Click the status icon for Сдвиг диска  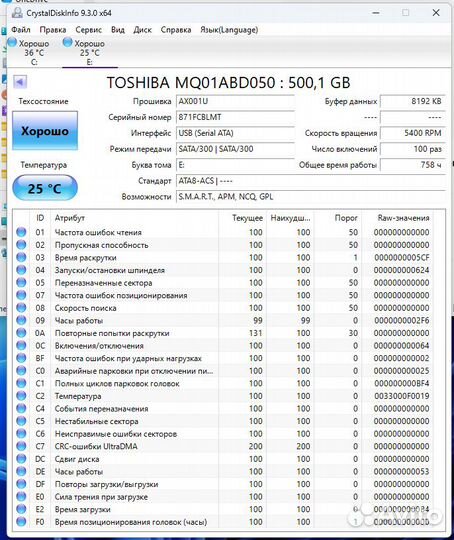pyautogui.click(x=21, y=459)
